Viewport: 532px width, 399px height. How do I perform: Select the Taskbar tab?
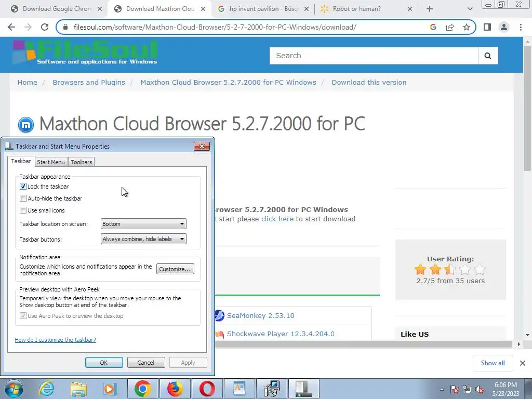point(21,161)
